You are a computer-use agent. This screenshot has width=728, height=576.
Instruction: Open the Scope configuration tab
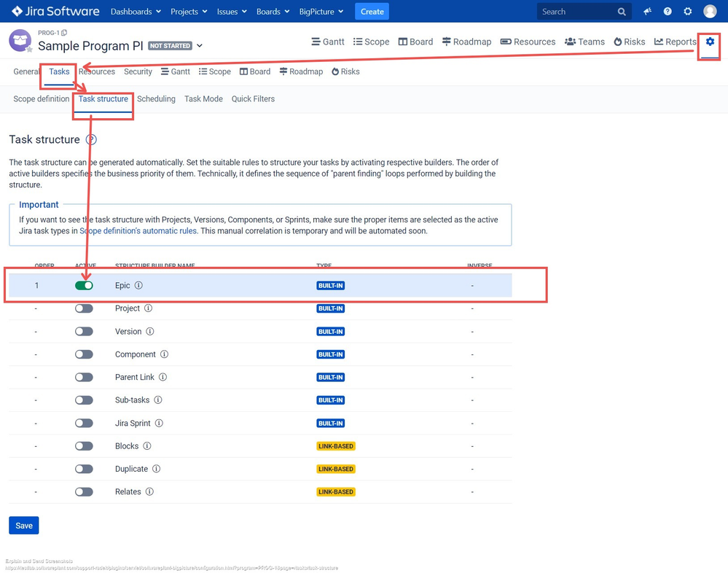click(214, 71)
